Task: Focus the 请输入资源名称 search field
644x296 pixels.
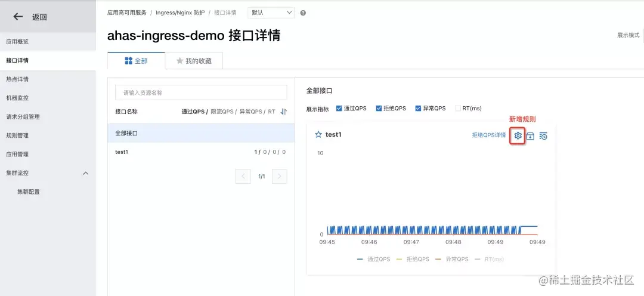Action: click(201, 93)
